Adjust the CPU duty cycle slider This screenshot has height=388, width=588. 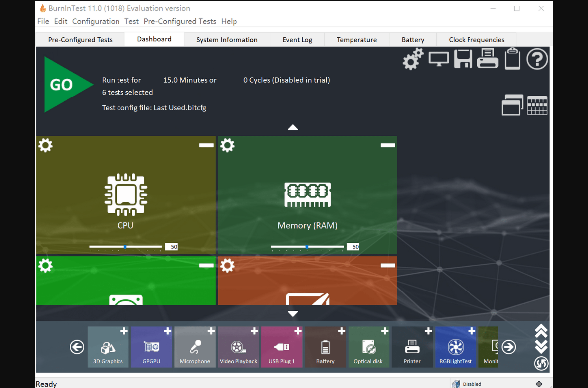click(x=125, y=247)
